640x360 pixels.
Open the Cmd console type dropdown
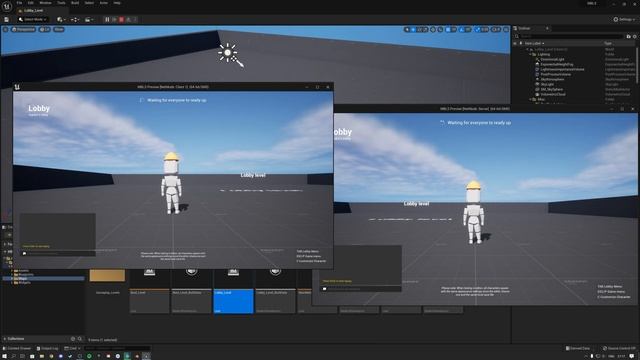[x=72, y=348]
